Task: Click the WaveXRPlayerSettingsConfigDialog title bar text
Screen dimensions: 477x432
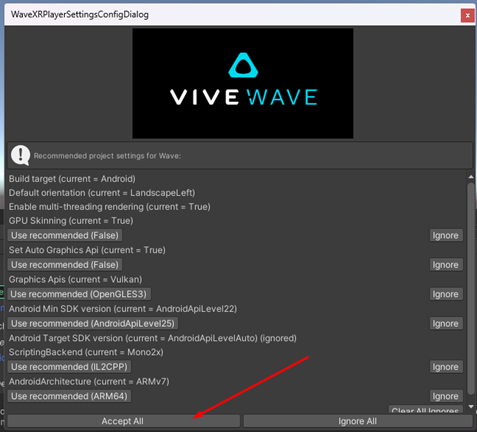Action: tap(80, 15)
